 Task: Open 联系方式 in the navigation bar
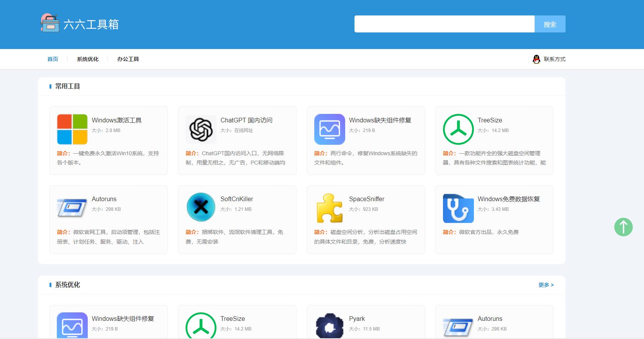click(554, 59)
